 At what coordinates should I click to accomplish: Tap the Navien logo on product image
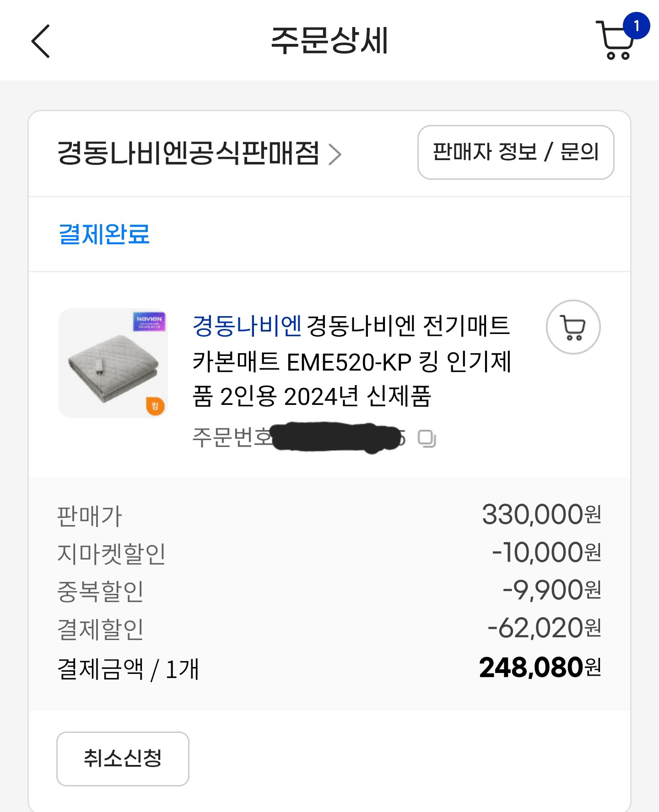click(149, 321)
